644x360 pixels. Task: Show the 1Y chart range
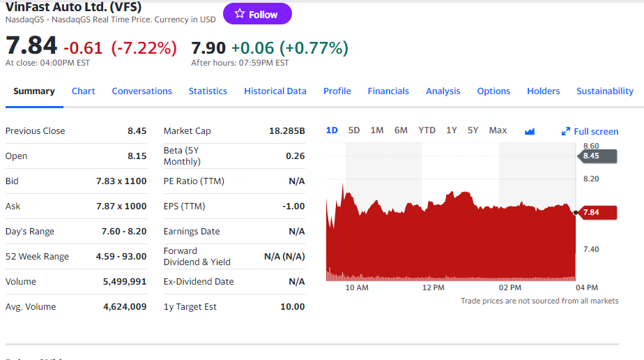pyautogui.click(x=452, y=130)
